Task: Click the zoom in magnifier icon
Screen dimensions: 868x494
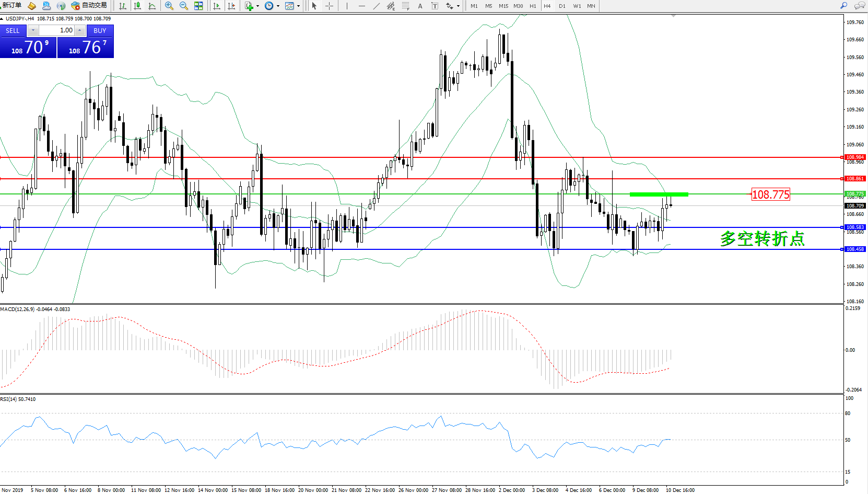Action: point(169,6)
